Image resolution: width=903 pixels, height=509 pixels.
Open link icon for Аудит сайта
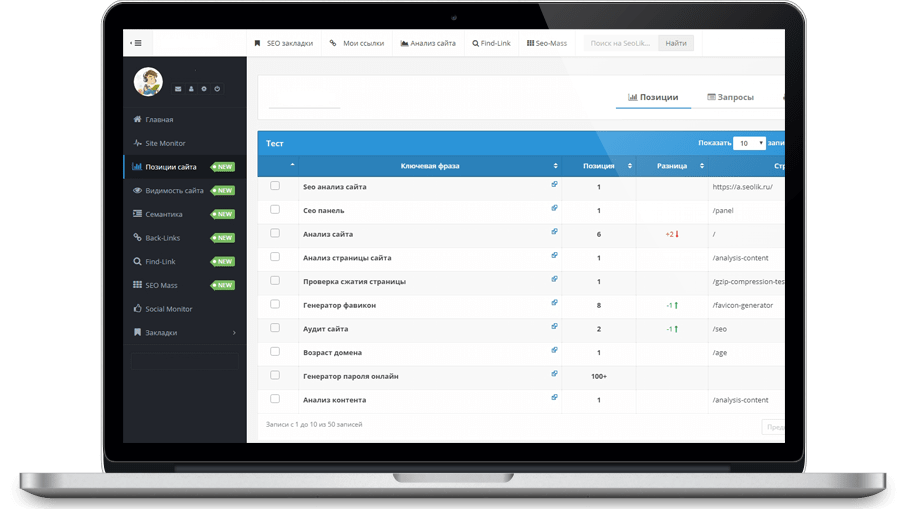click(x=554, y=326)
